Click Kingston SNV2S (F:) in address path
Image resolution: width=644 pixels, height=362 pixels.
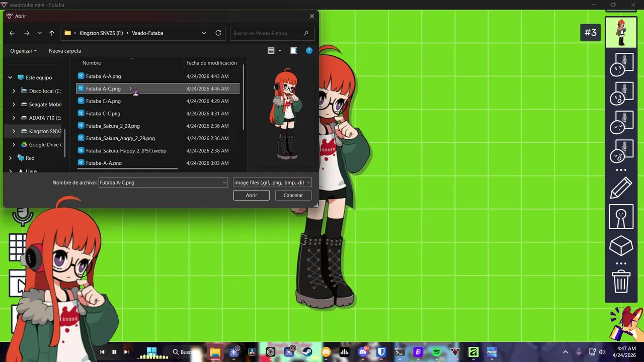(x=101, y=33)
